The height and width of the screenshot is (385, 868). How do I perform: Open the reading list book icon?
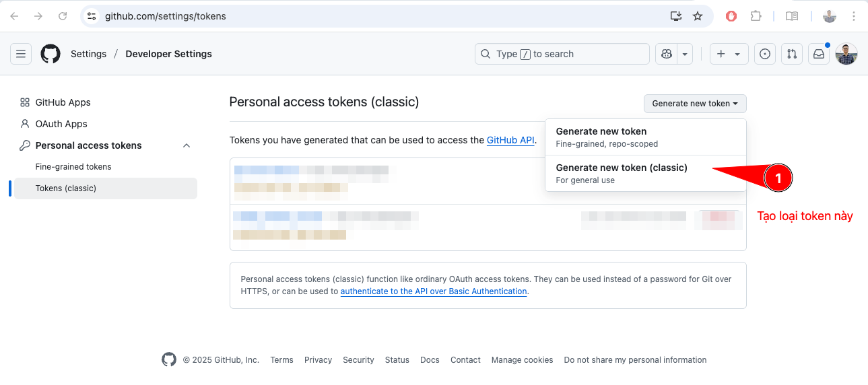793,16
